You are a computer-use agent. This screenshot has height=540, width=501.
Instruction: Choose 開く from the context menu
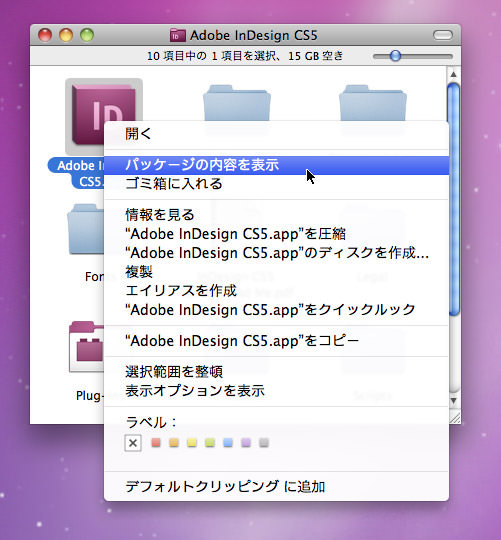[276, 134]
